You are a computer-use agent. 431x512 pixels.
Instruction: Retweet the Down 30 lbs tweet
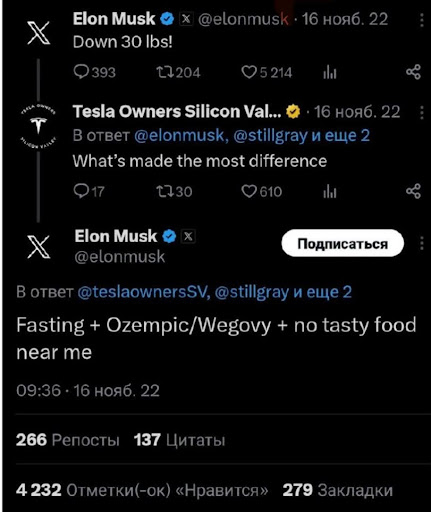point(178,72)
